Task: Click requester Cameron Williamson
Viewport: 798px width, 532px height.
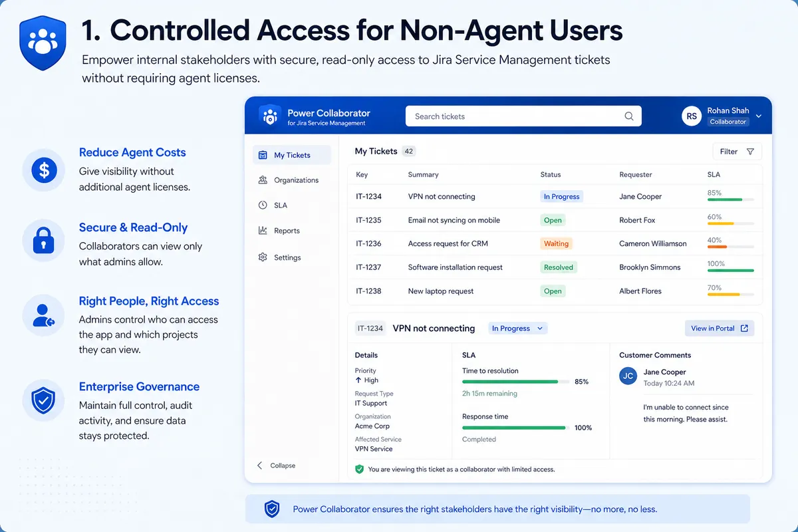Action: [653, 243]
